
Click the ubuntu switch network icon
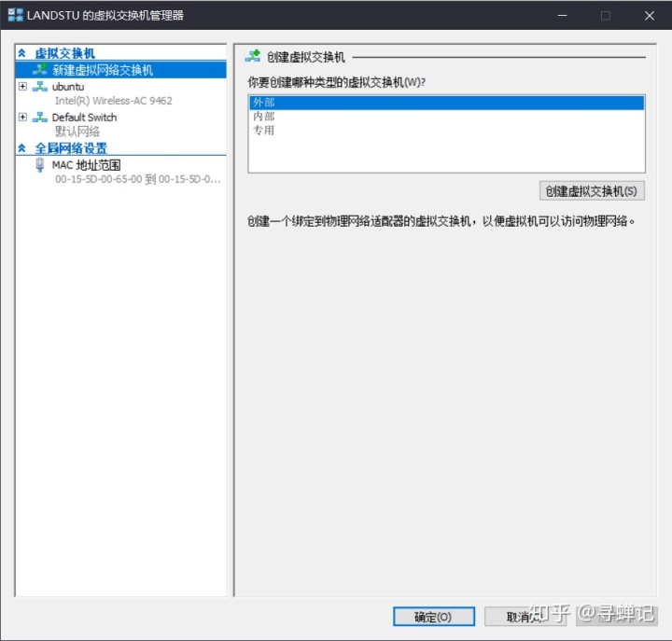[x=40, y=87]
